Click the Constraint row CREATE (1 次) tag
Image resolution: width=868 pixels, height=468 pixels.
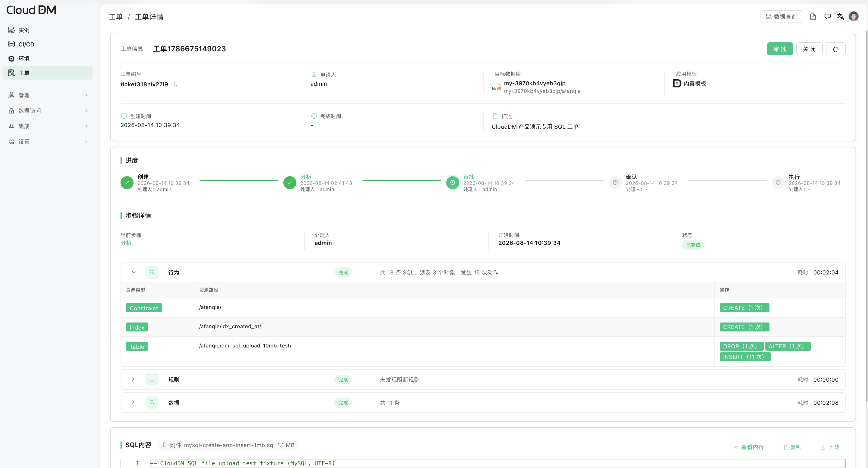[744, 308]
